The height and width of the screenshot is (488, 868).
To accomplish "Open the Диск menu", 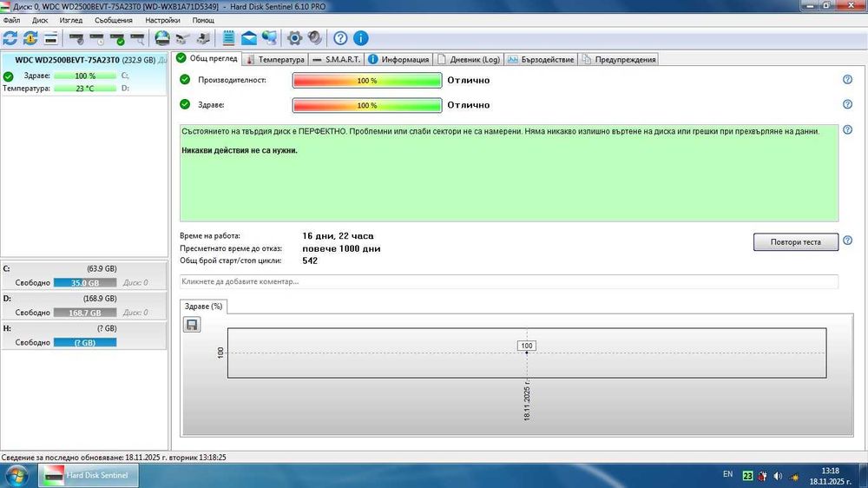I will (x=40, y=20).
